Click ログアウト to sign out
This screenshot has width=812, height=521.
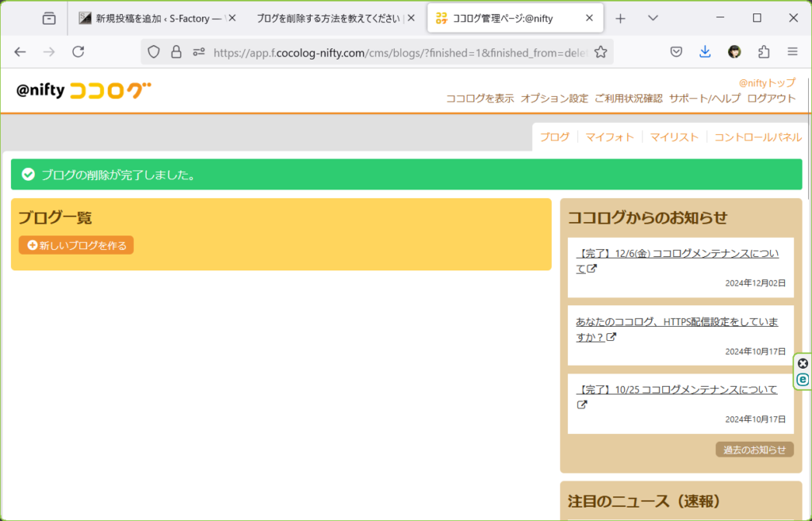[771, 98]
